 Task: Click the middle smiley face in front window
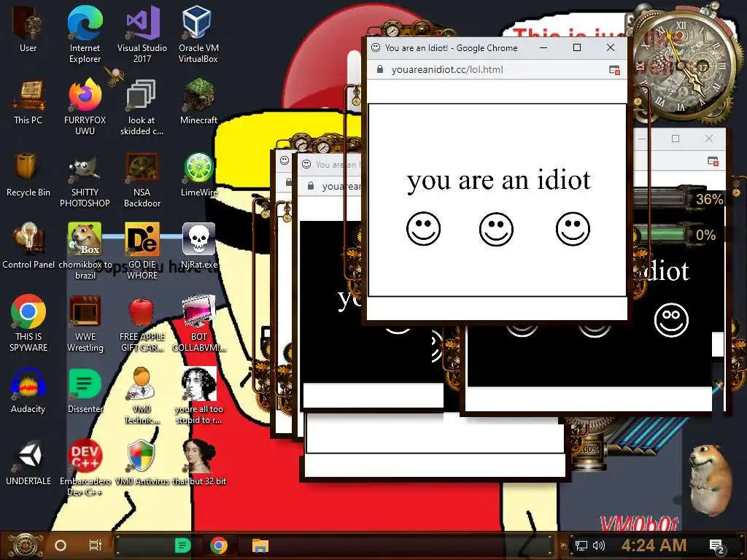coord(496,229)
